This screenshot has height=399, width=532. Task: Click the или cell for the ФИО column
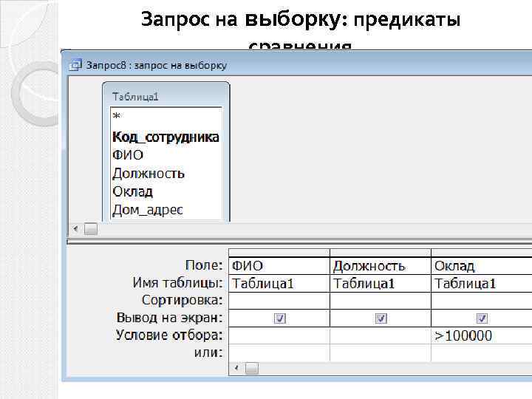[279, 353]
